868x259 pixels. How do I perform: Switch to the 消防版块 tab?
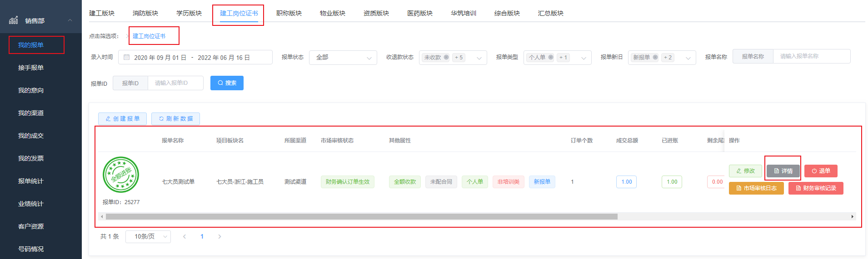(x=145, y=13)
